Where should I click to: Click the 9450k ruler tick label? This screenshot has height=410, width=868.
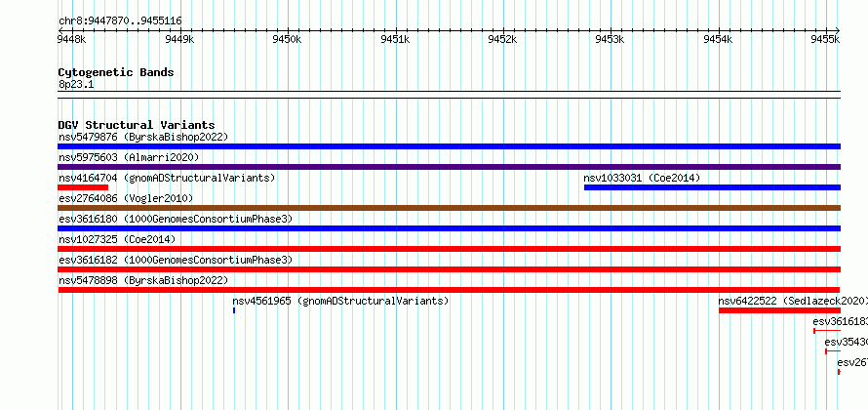[x=288, y=39]
